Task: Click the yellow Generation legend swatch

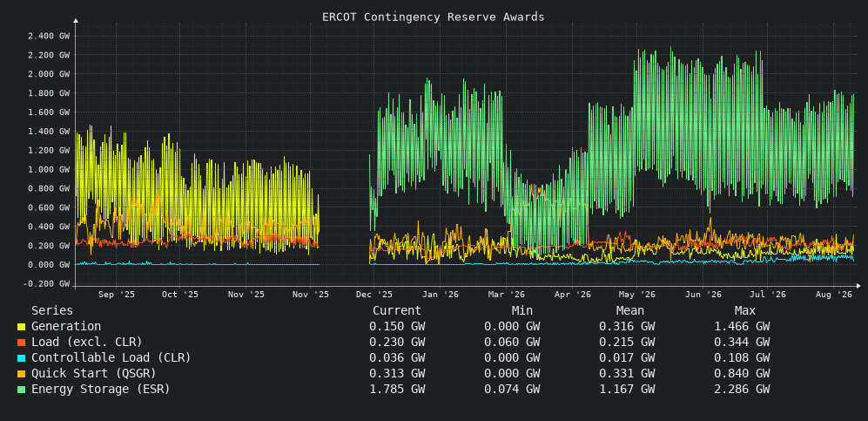Action: click(x=21, y=327)
